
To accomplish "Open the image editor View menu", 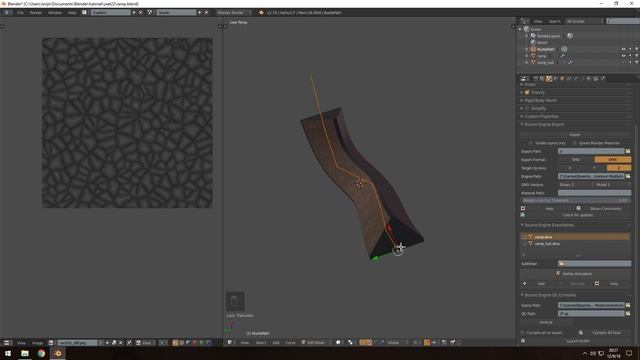I will coord(21,343).
